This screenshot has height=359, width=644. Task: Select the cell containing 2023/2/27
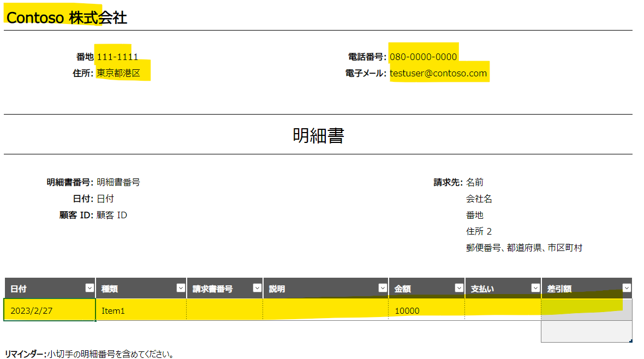50,310
